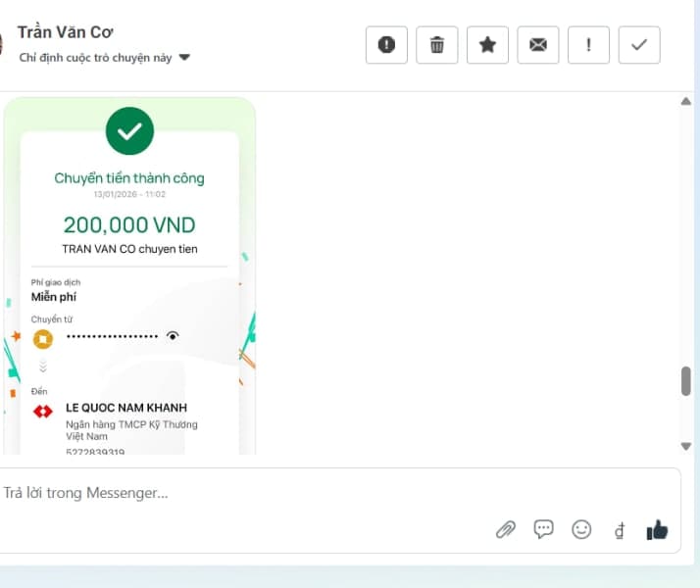The image size is (700, 588).
Task: Send a thumbs-up like
Action: pos(657,529)
